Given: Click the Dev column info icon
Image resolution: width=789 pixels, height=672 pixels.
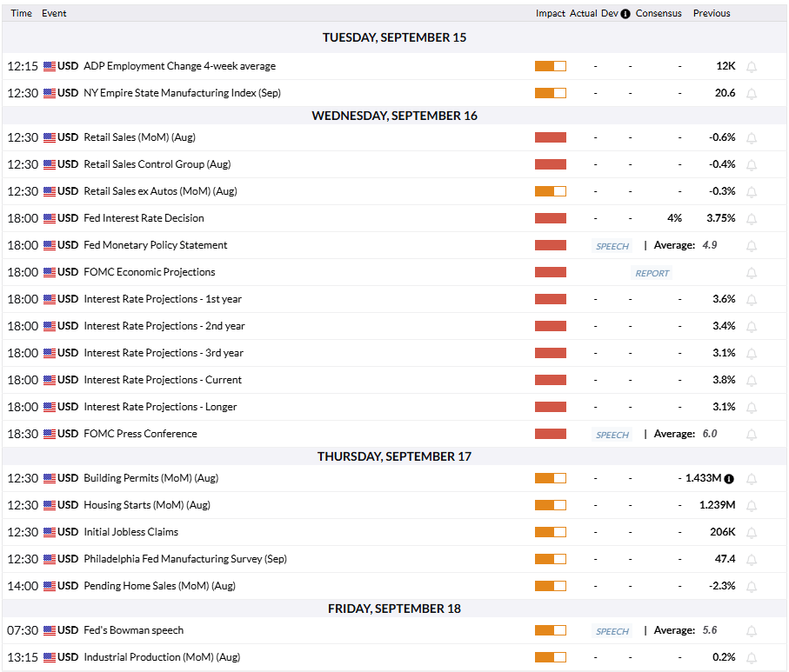Looking at the screenshot, I should tap(625, 14).
